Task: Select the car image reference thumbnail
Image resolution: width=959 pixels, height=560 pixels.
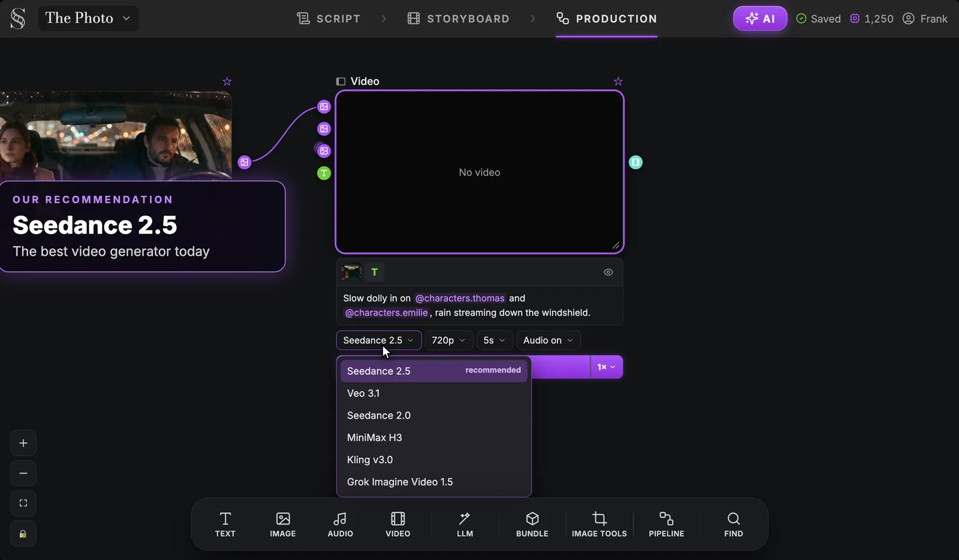Action: (351, 273)
